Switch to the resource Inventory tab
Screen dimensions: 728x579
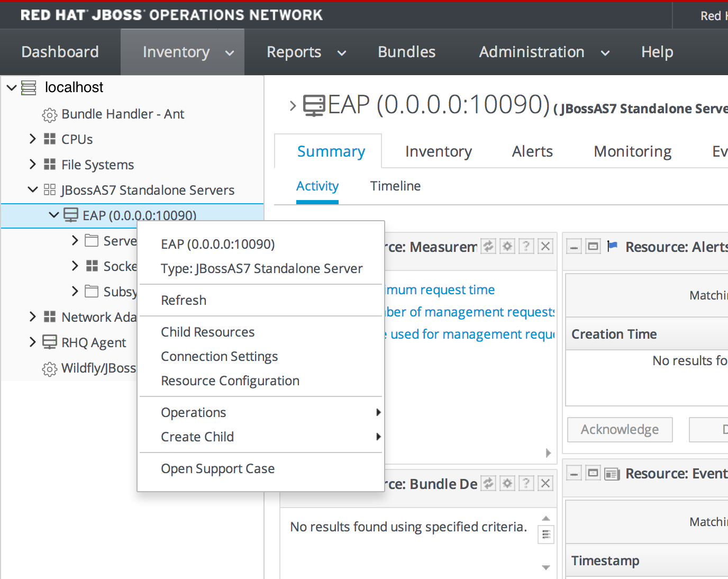click(439, 151)
